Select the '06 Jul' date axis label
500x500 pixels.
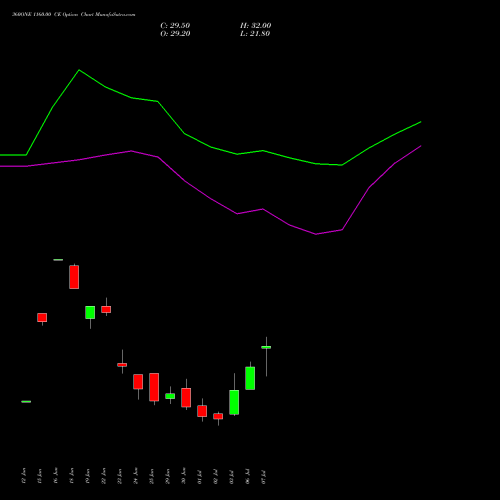(247, 477)
